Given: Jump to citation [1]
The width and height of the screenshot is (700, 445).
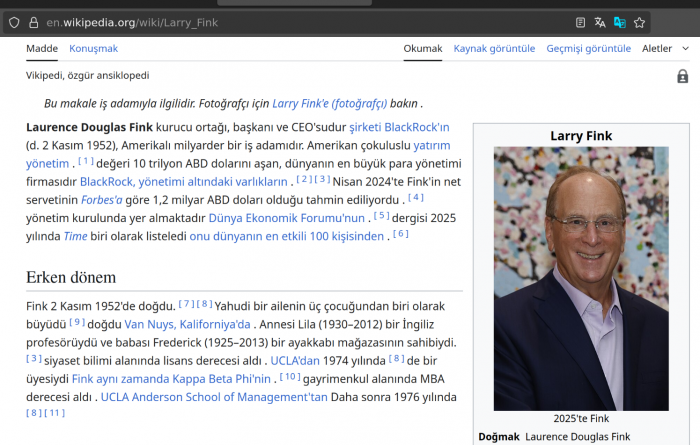Looking at the screenshot, I should 86,161.
